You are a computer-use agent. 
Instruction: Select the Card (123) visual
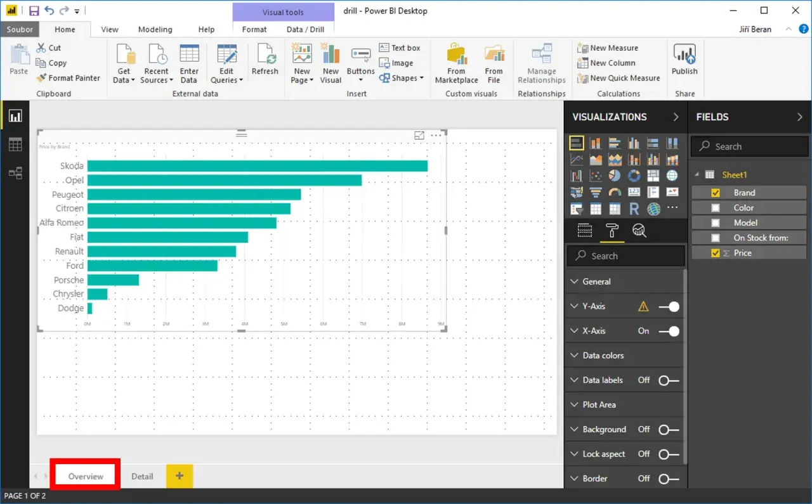(634, 192)
